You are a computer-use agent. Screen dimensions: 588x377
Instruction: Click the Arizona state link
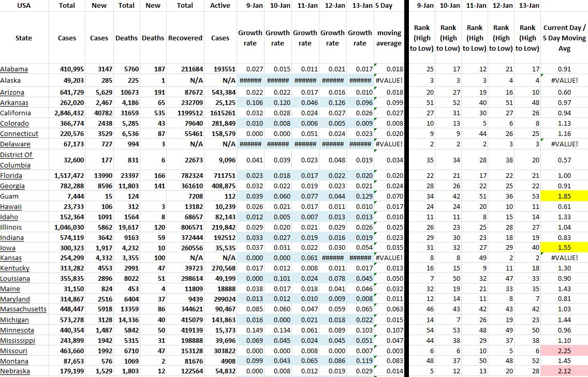(x=12, y=92)
